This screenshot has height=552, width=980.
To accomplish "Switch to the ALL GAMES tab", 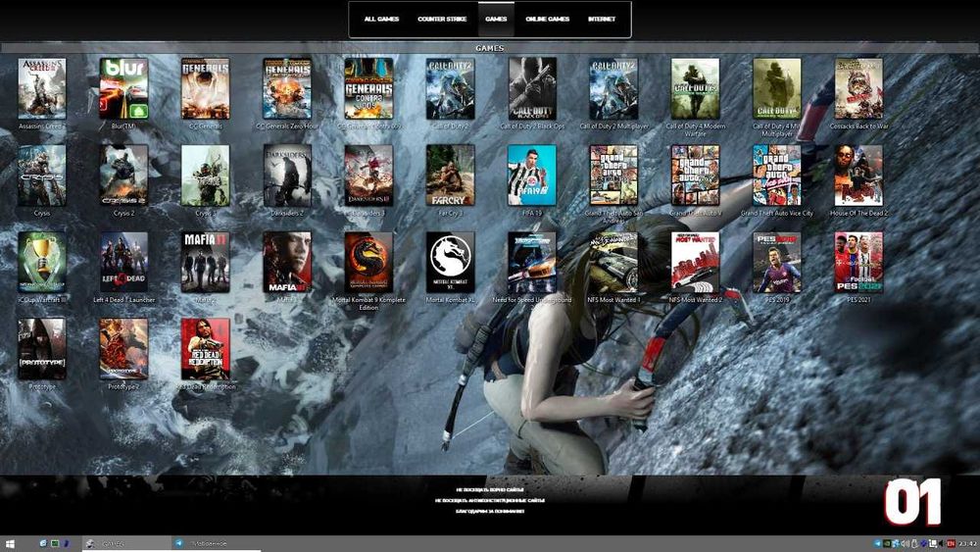I will 381,19.
